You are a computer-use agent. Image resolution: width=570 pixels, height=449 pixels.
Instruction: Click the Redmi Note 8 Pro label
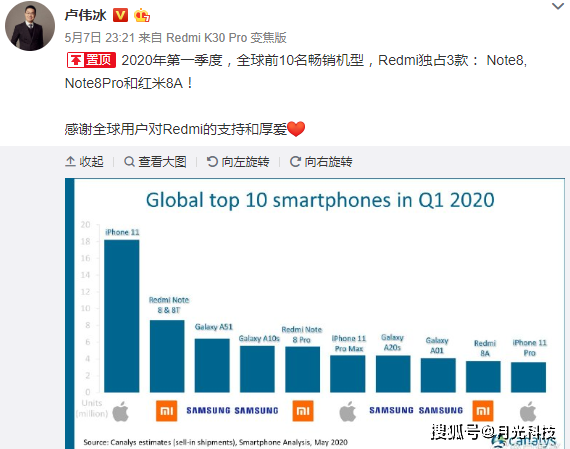302,334
